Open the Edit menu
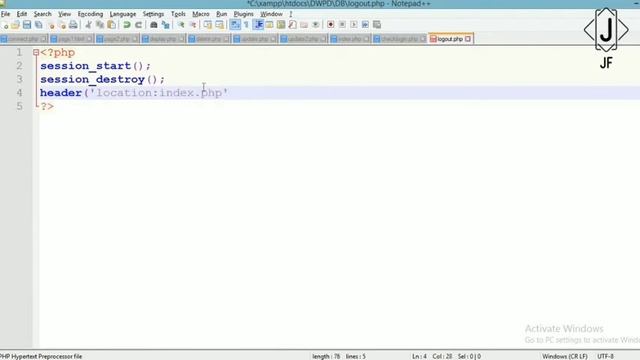640x360 pixels. 22,14
